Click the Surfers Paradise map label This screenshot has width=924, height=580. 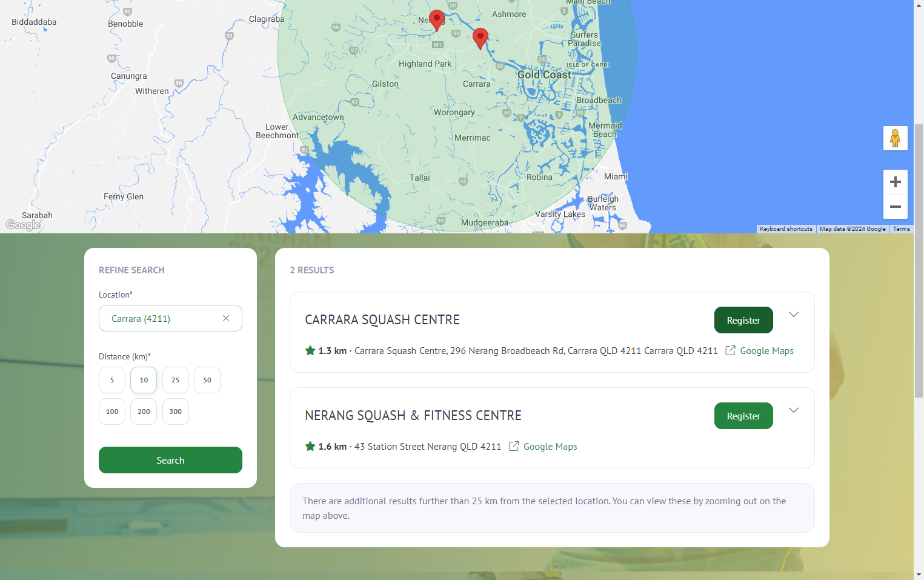tap(585, 39)
